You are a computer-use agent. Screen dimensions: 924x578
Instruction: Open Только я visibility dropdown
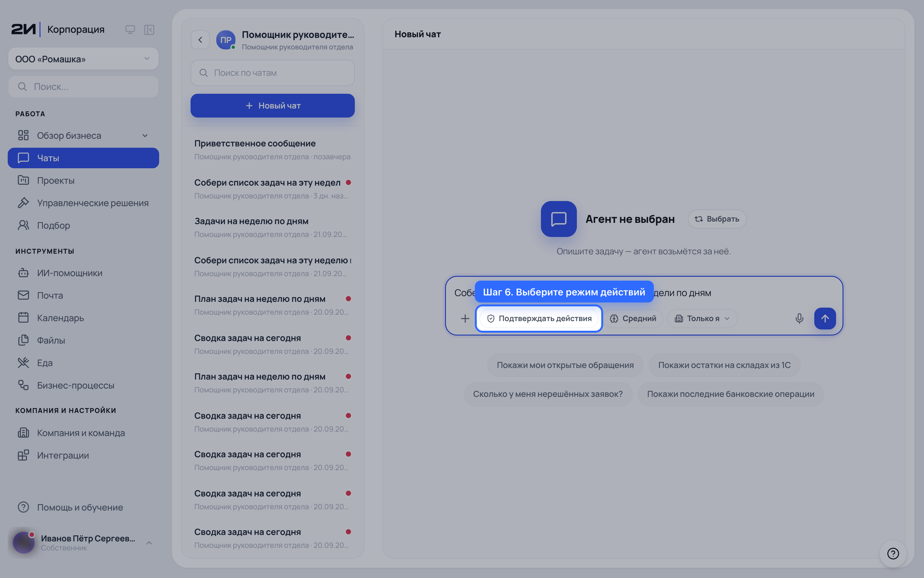[x=702, y=319]
